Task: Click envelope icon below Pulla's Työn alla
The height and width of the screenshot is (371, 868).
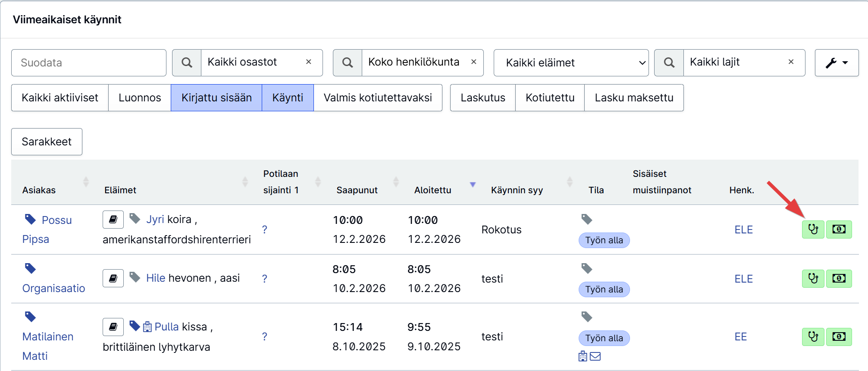Action: pyautogui.click(x=595, y=356)
